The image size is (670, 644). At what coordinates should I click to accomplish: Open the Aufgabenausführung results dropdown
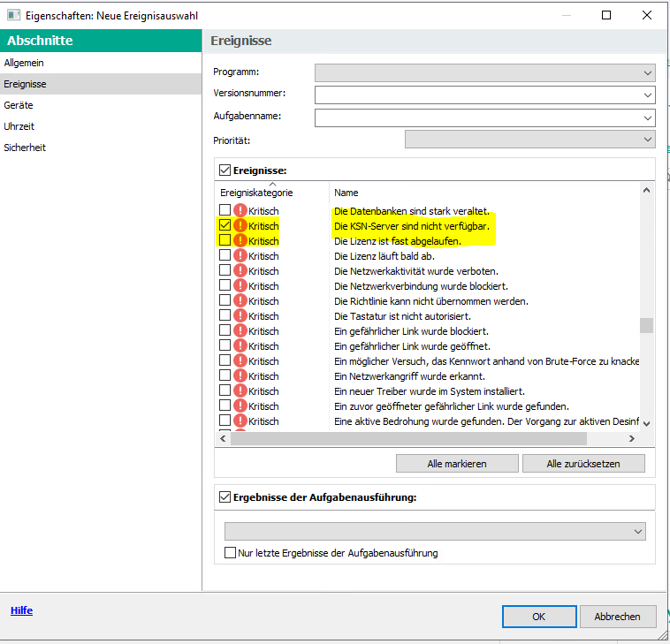pyautogui.click(x=435, y=532)
